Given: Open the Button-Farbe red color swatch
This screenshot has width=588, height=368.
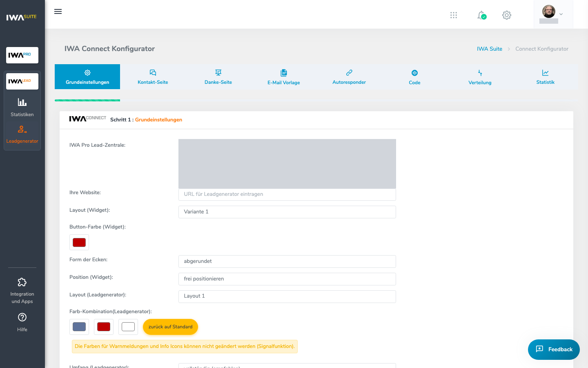Looking at the screenshot, I should 79,242.
